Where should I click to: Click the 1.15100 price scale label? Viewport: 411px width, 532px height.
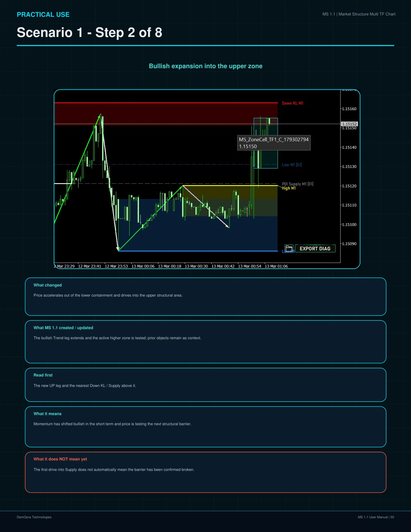click(349, 225)
